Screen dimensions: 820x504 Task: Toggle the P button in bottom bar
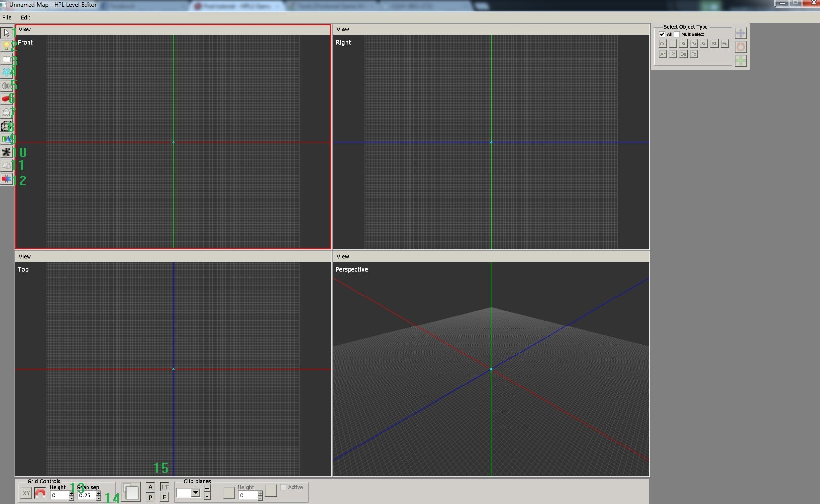click(x=150, y=497)
